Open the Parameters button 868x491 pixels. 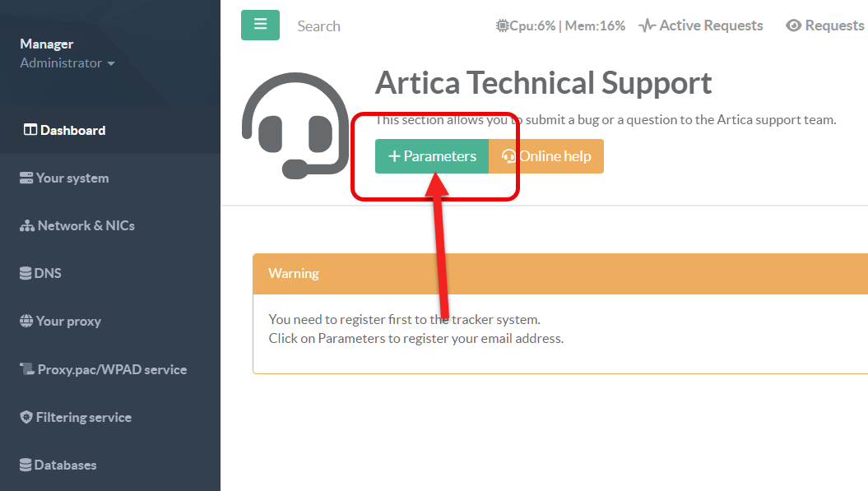click(432, 156)
